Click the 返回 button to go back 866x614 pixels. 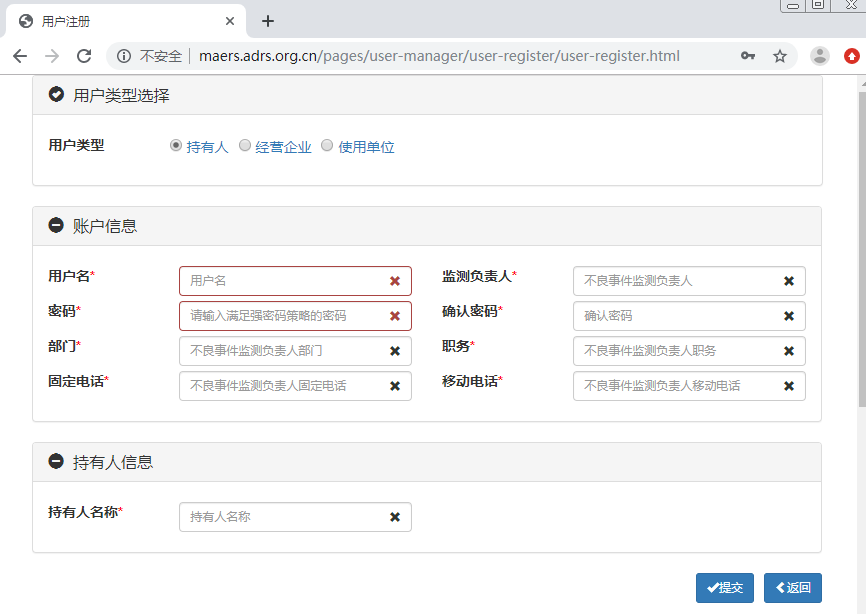point(792,588)
